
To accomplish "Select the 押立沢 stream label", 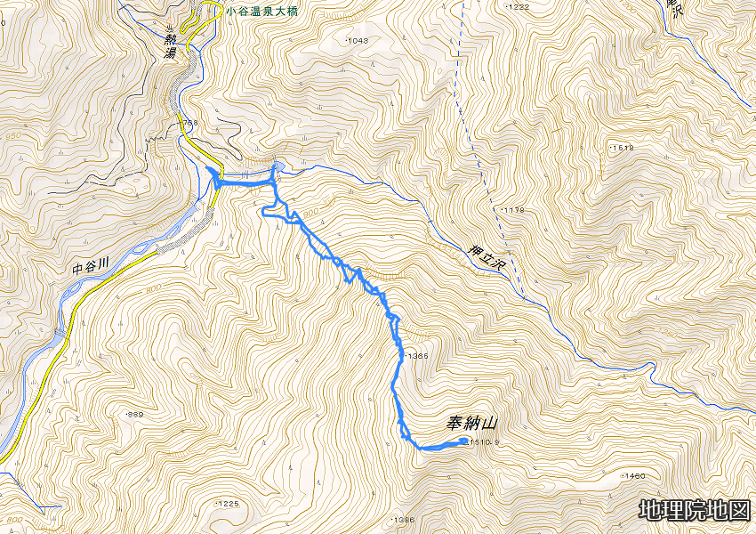I will click(x=486, y=257).
